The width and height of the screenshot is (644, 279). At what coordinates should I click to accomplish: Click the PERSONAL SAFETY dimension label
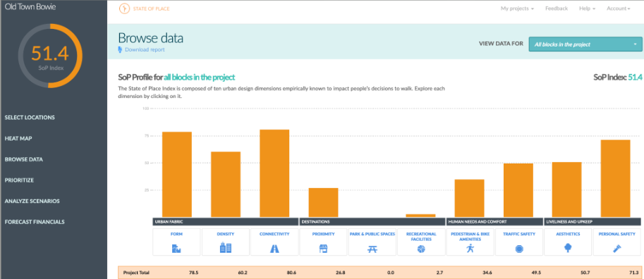pos(617,234)
